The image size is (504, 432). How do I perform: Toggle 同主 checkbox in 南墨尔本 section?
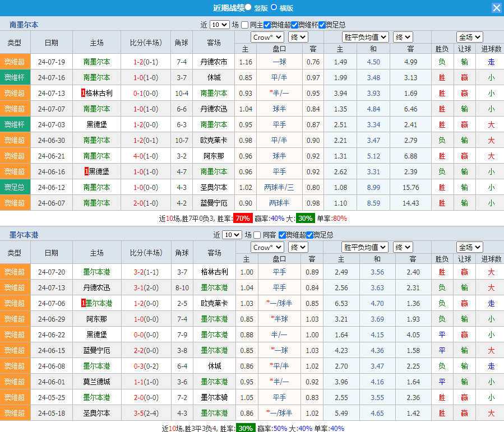click(245, 25)
